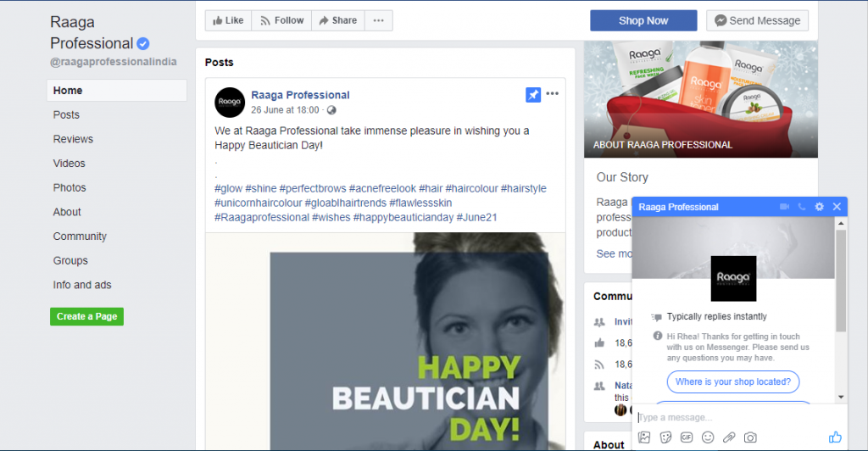The image size is (868, 451).
Task: Start a video call in Messenger chat
Action: [x=784, y=206]
